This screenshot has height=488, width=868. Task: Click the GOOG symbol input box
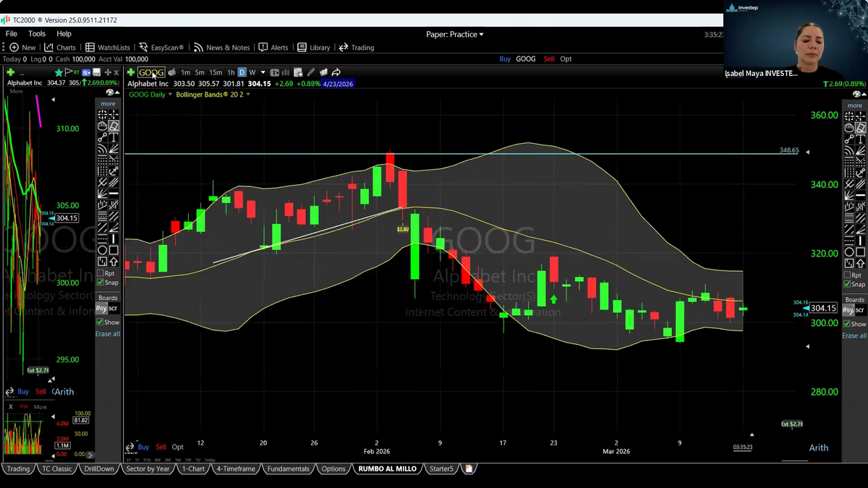tap(151, 72)
